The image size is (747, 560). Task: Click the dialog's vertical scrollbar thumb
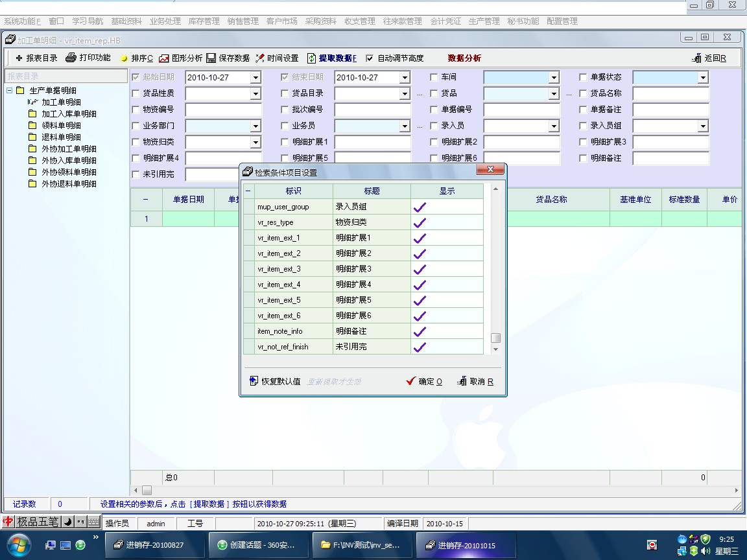(x=495, y=338)
